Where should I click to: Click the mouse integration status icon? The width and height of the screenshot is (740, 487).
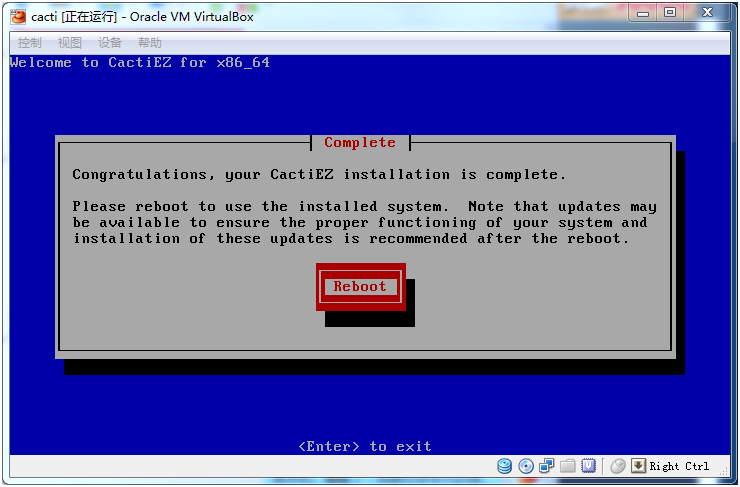617,466
